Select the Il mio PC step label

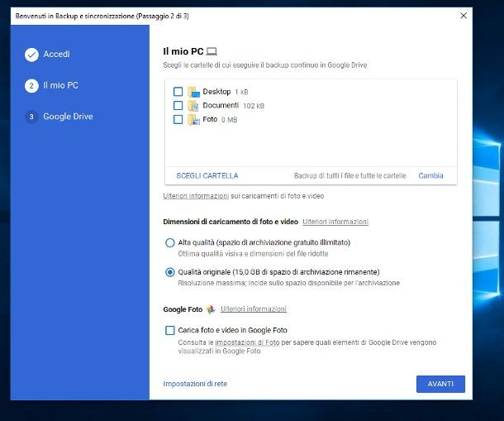[61, 85]
